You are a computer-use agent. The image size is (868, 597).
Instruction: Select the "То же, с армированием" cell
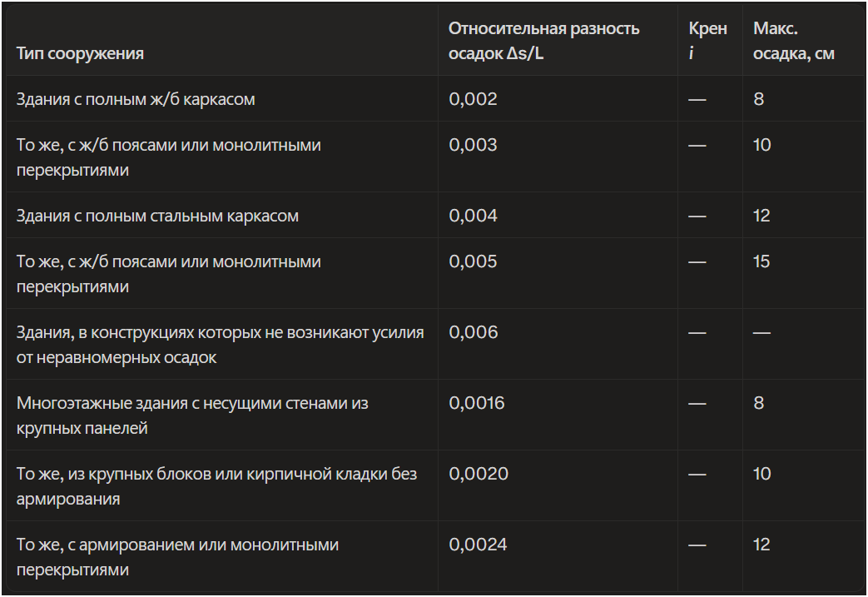tap(177, 557)
